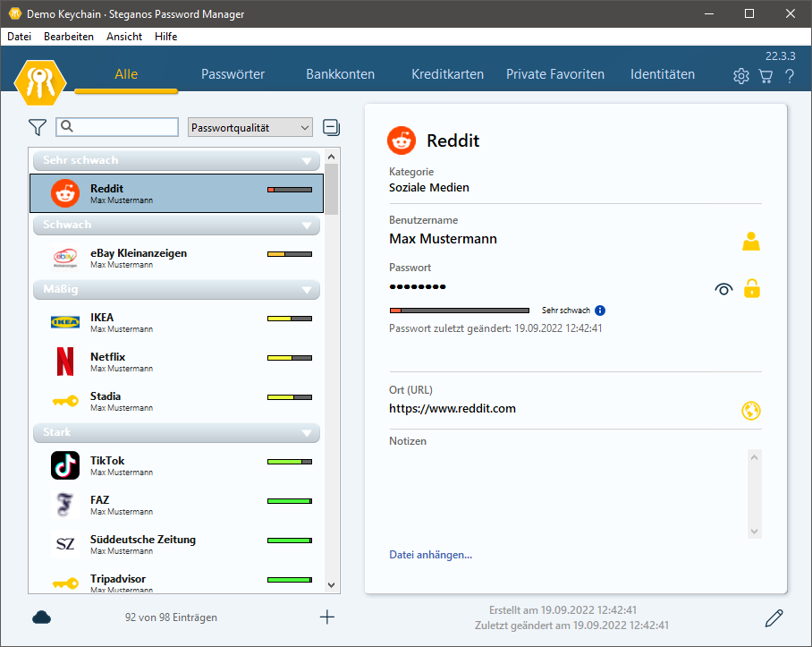Click the entry list scrollbar down arrow
This screenshot has width=812, height=647.
(332, 585)
